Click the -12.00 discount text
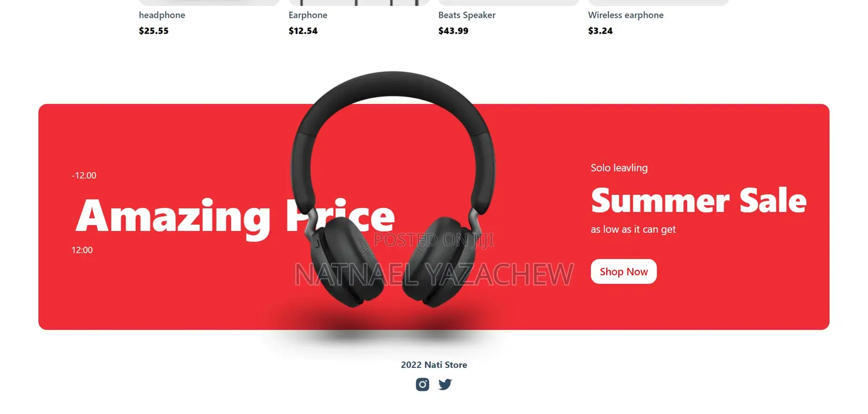The height and width of the screenshot is (414, 868). (x=84, y=175)
